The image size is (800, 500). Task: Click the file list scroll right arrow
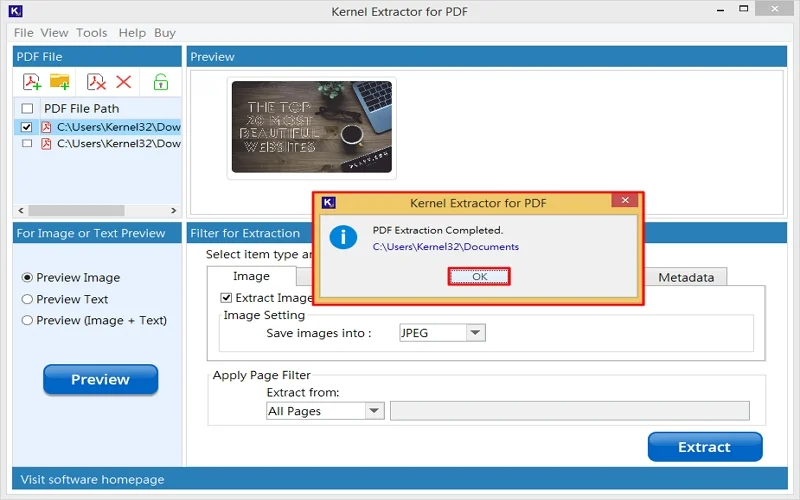point(173,210)
